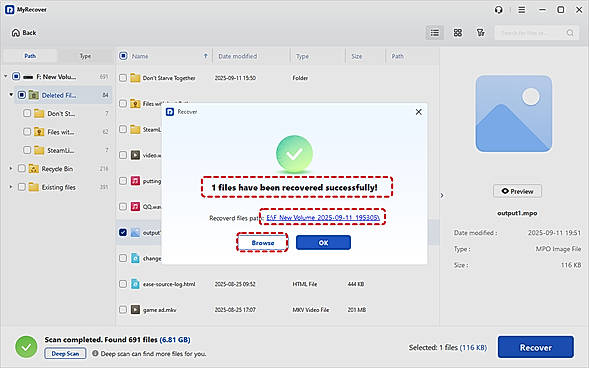
Task: Click the output1.mpo preview thumbnail
Action: pyautogui.click(x=513, y=113)
